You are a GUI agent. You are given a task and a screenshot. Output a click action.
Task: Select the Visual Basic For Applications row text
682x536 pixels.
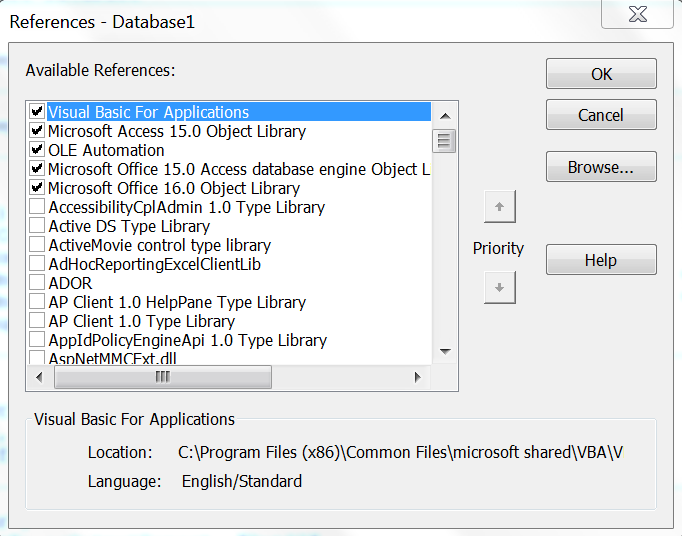(x=148, y=112)
